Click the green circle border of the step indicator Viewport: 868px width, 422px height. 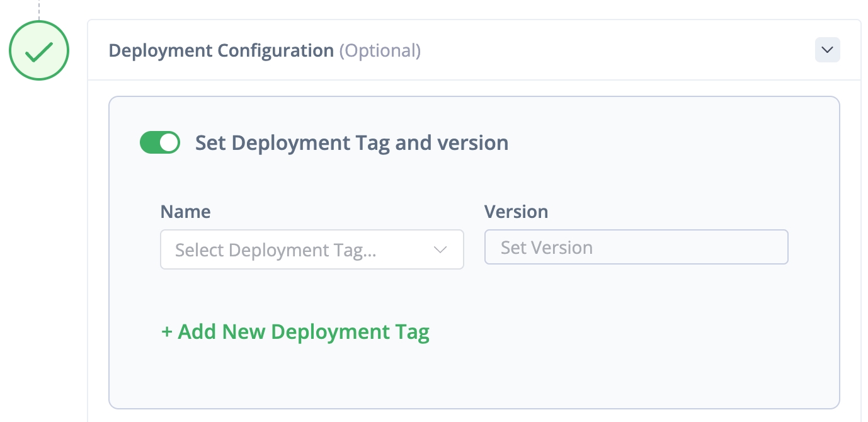11,51
